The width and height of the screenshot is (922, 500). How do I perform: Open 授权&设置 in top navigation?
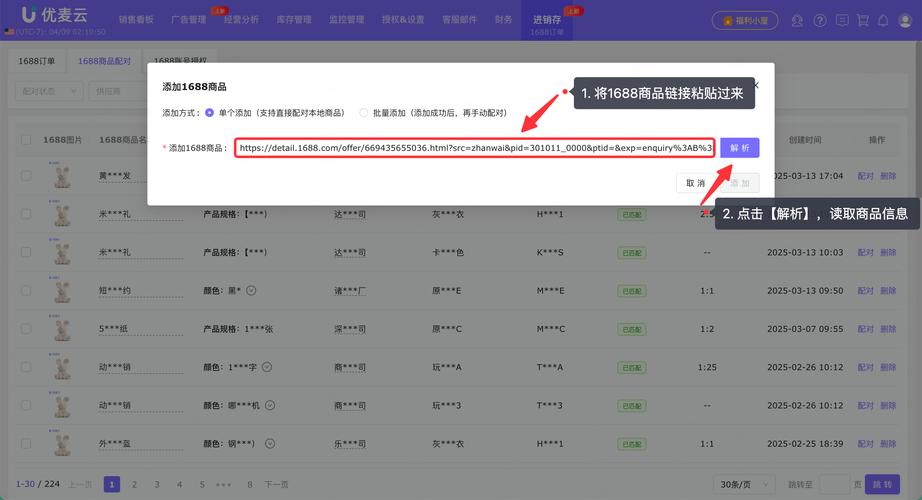pyautogui.click(x=403, y=19)
